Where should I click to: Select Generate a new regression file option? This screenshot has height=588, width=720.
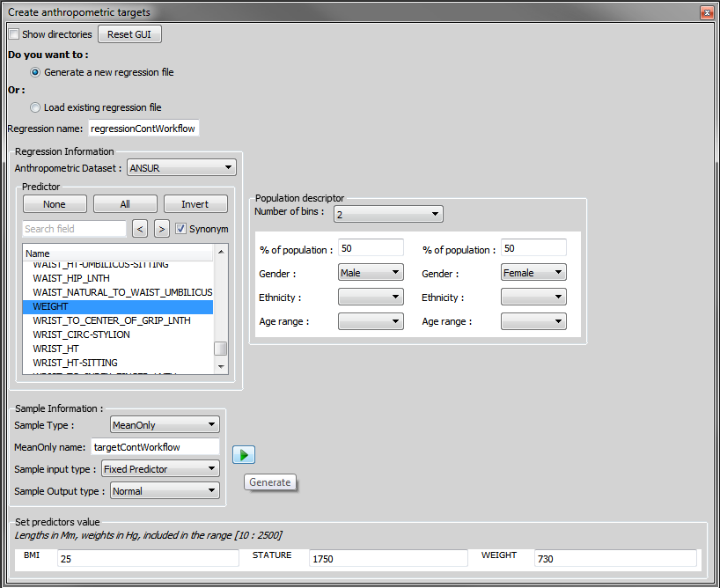click(35, 72)
